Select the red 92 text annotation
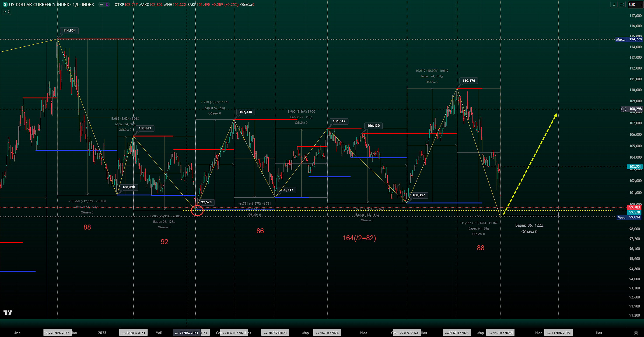The width and height of the screenshot is (644, 337). coord(164,242)
